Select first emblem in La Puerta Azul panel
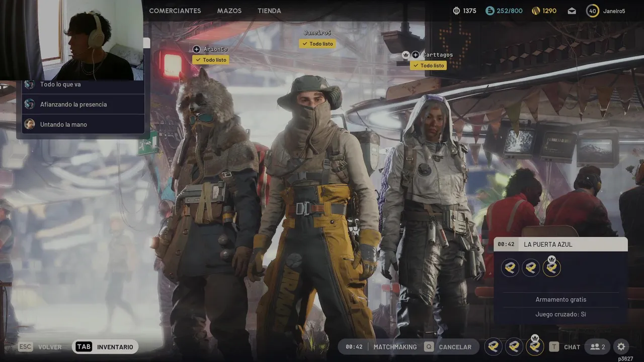The height and width of the screenshot is (362, 644). (510, 268)
